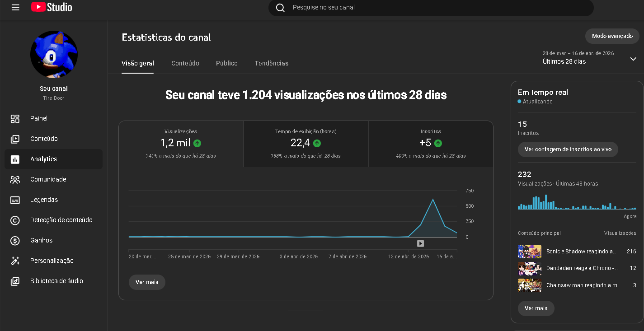The width and height of the screenshot is (644, 331).
Task: Go to Painel in the sidebar
Action: (54, 118)
